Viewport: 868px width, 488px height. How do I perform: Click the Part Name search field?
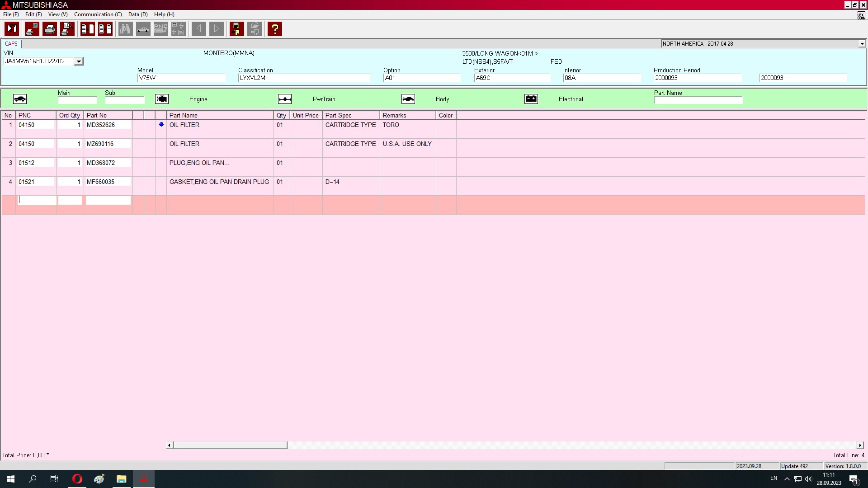pyautogui.click(x=698, y=100)
